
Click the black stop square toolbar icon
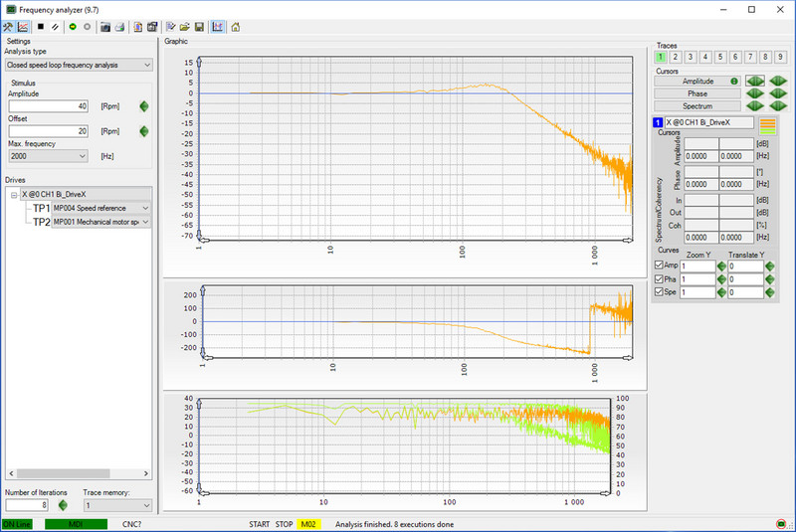click(x=40, y=27)
